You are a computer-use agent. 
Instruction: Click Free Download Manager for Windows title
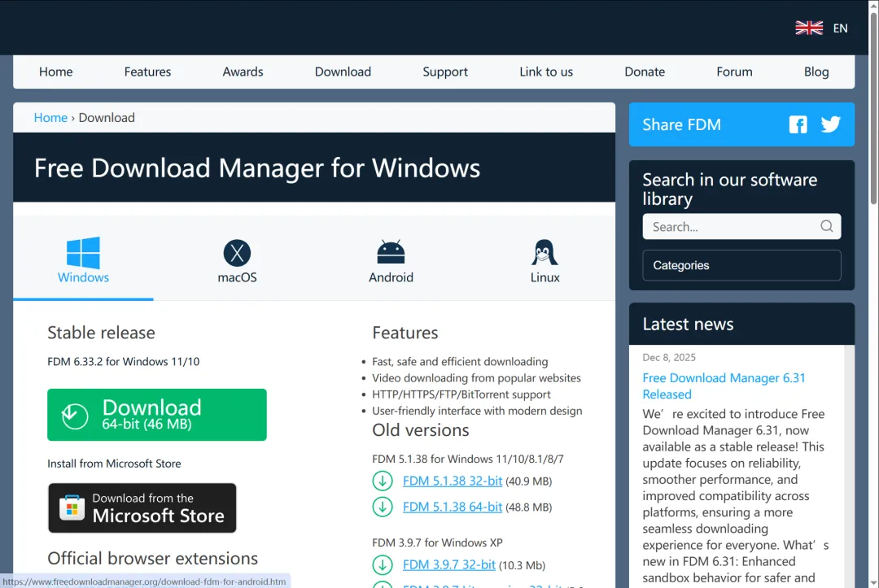click(256, 168)
